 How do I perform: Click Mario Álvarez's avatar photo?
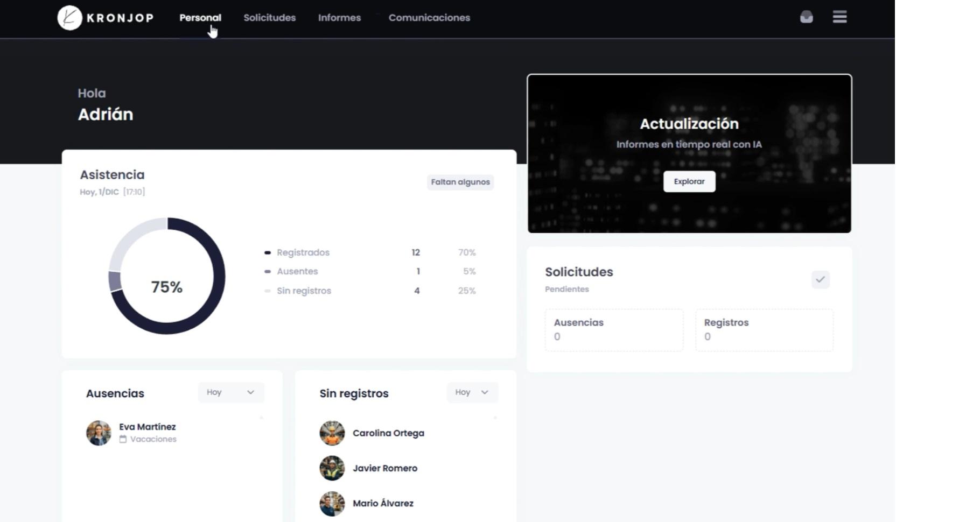coord(332,504)
